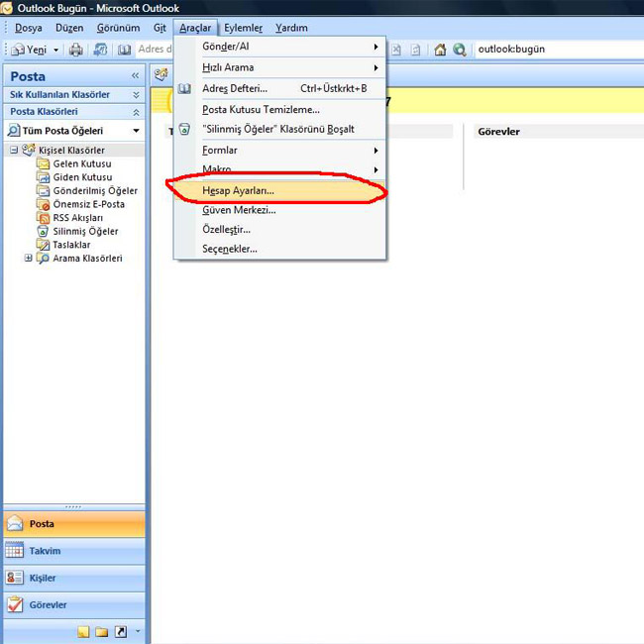Click the Silinmiş Öğeler trash icon
This screenshot has width=644, height=644.
click(43, 232)
